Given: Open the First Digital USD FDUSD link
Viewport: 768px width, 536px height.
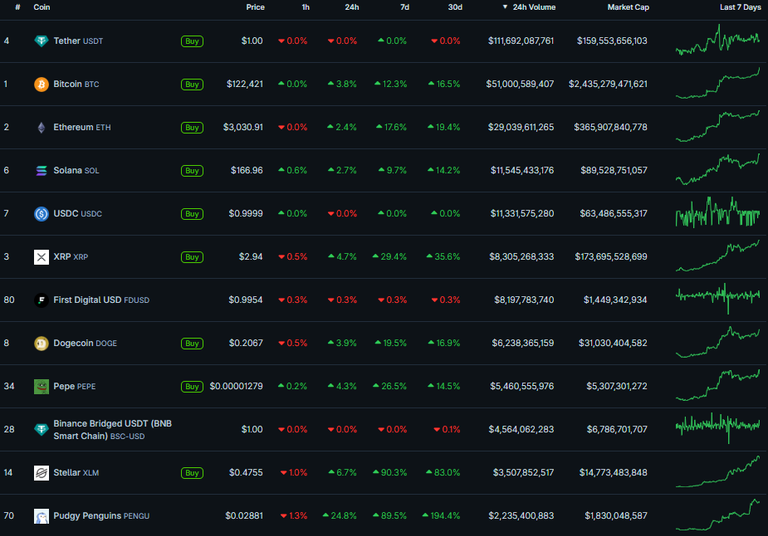Looking at the screenshot, I should [x=101, y=300].
